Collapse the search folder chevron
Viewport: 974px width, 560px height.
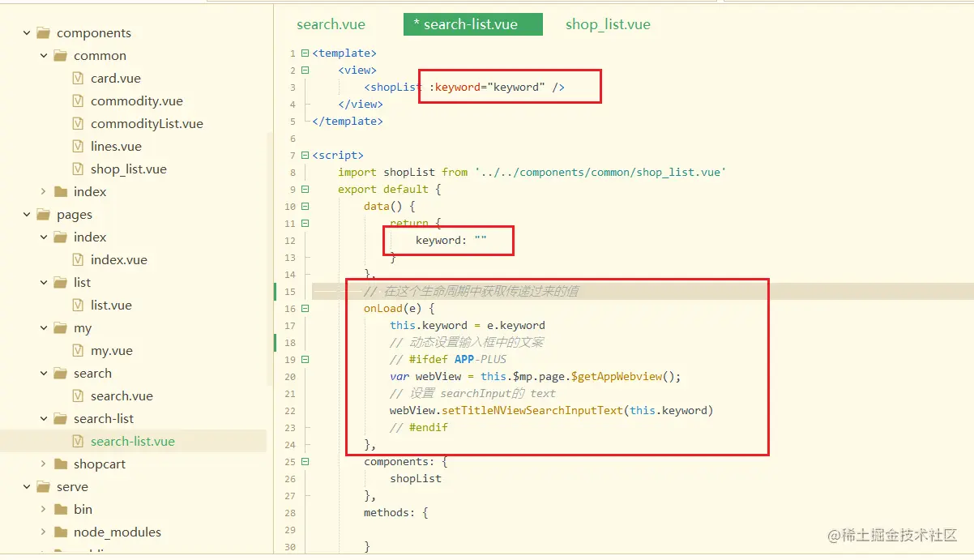point(44,374)
